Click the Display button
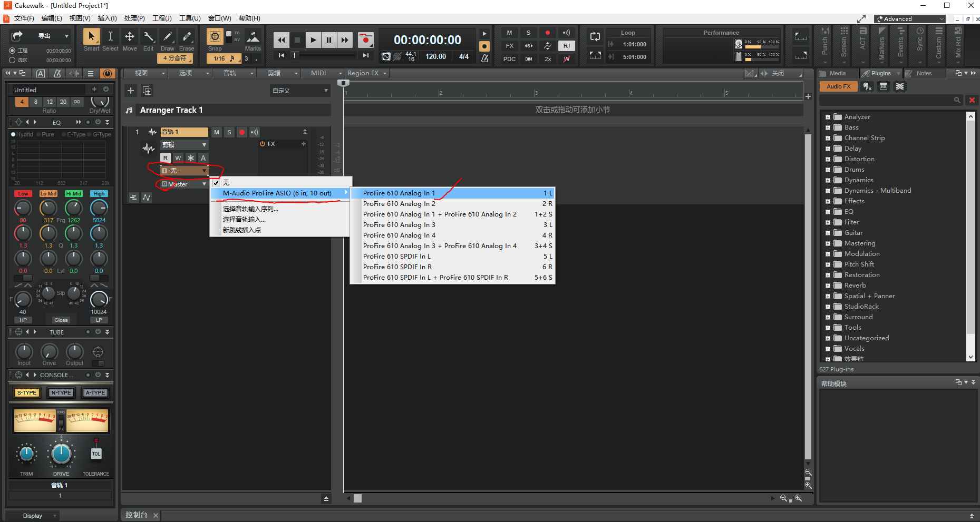This screenshot has height=522, width=980. coord(33,516)
